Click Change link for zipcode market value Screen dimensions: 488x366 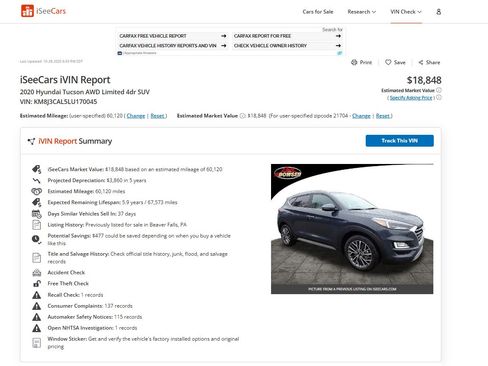click(361, 116)
